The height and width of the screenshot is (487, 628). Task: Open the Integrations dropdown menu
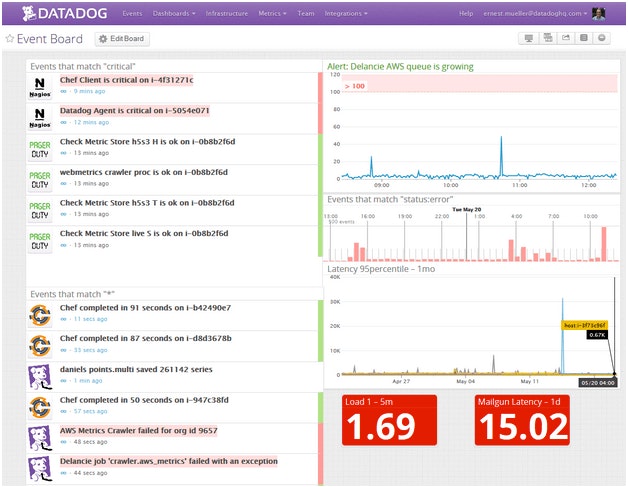345,13
